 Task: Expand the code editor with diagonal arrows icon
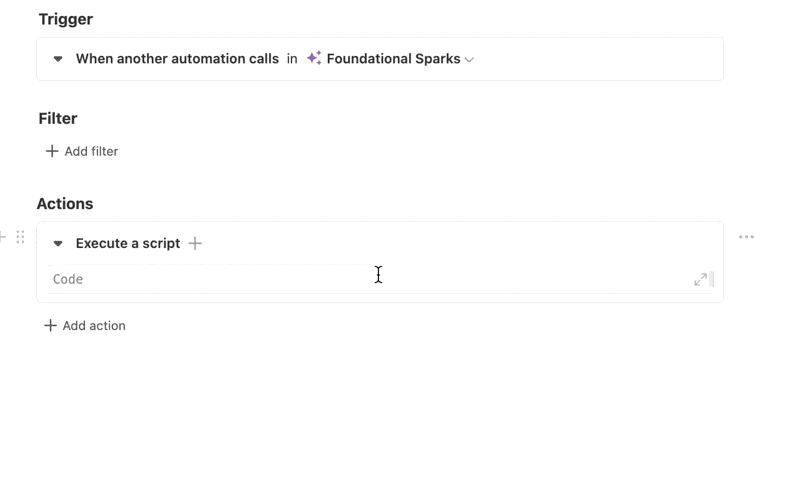[701, 279]
